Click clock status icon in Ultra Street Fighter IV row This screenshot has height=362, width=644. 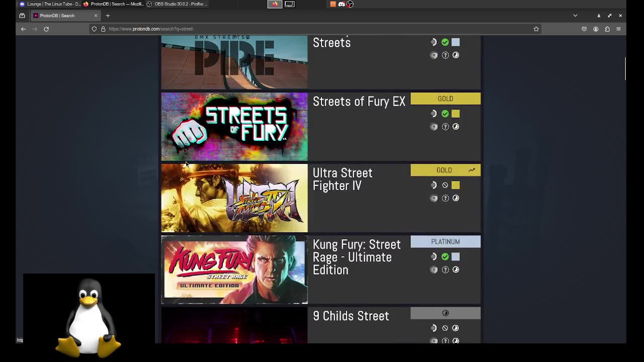pos(455,198)
